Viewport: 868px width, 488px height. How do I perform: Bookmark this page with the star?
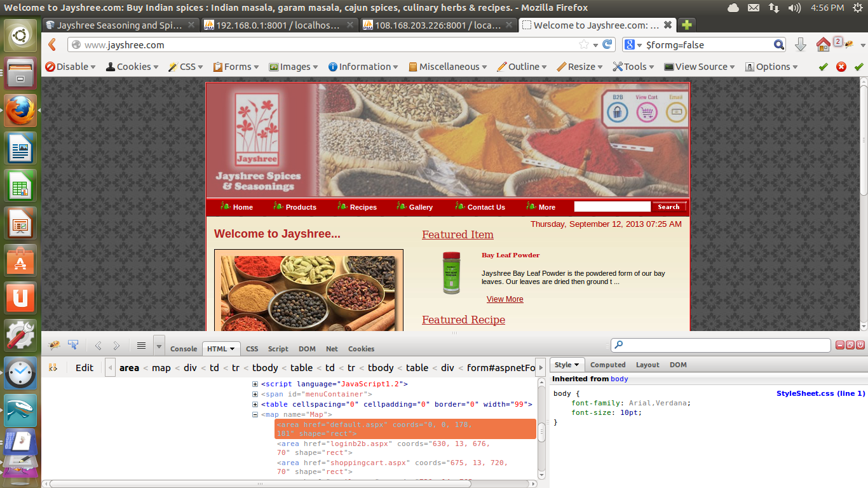[x=583, y=44]
